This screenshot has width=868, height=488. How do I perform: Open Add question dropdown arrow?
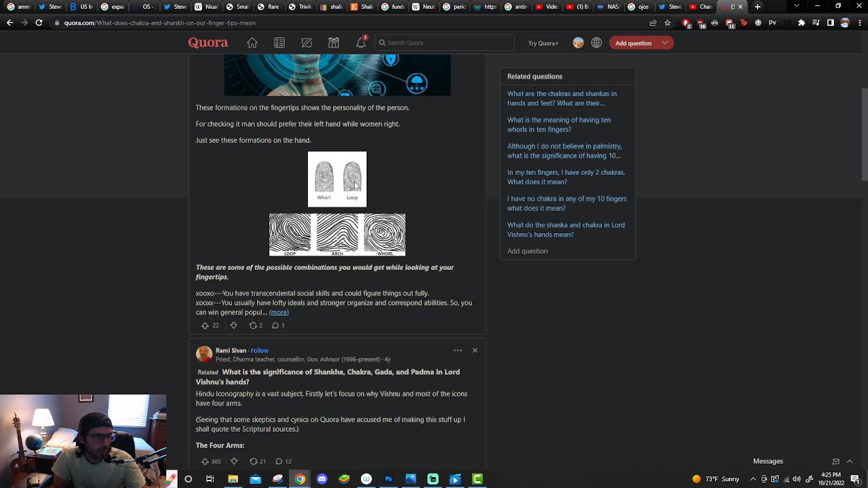pos(665,43)
